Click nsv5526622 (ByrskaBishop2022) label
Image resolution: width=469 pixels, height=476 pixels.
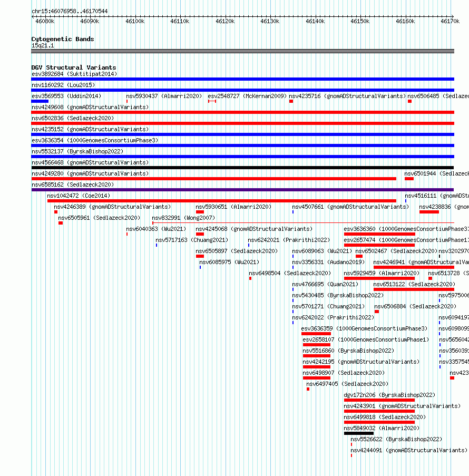click(396, 440)
